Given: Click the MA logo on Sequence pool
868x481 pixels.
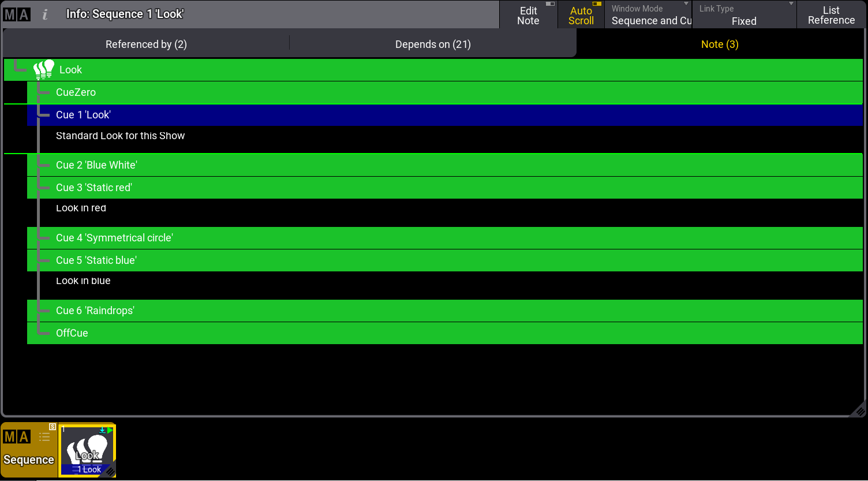Looking at the screenshot, I should click(x=17, y=437).
